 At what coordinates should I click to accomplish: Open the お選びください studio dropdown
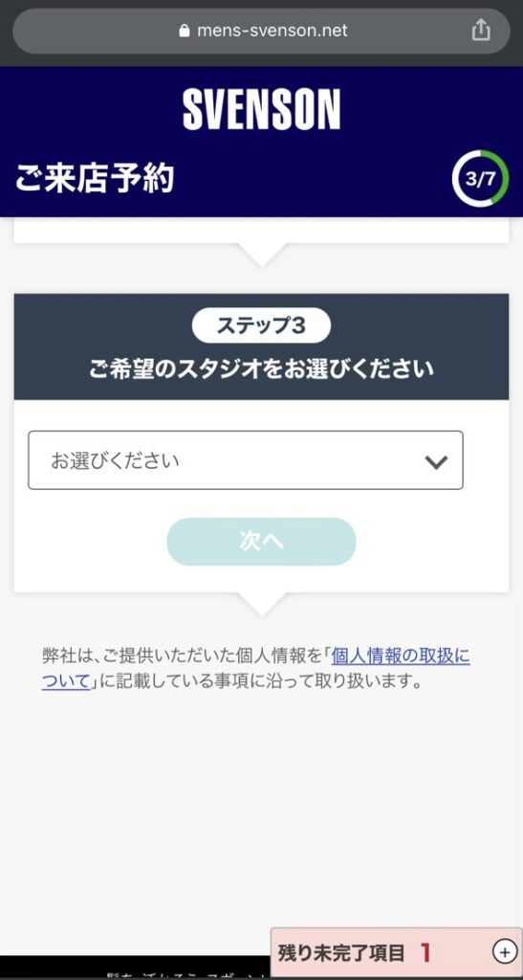pos(246,460)
